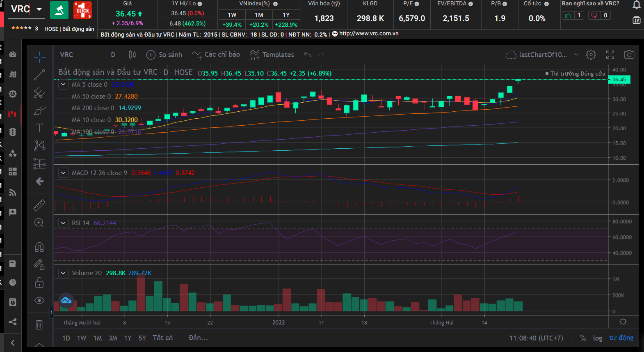
Task: Activate the zoom in tool
Action: pyautogui.click(x=39, y=223)
